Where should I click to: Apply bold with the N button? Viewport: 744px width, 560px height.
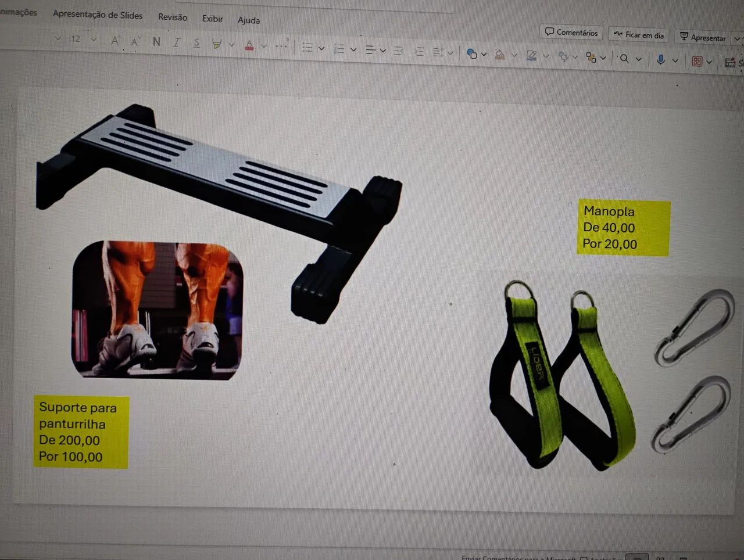(x=156, y=42)
